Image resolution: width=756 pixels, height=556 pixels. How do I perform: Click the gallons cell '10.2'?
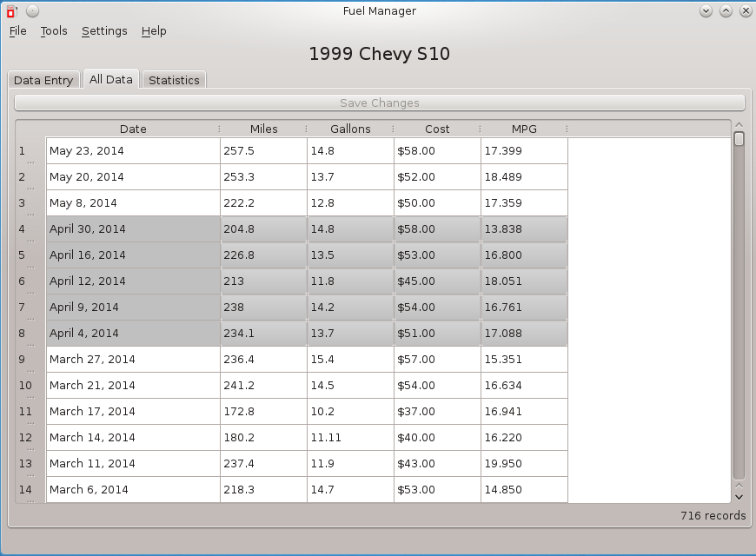pyautogui.click(x=350, y=411)
